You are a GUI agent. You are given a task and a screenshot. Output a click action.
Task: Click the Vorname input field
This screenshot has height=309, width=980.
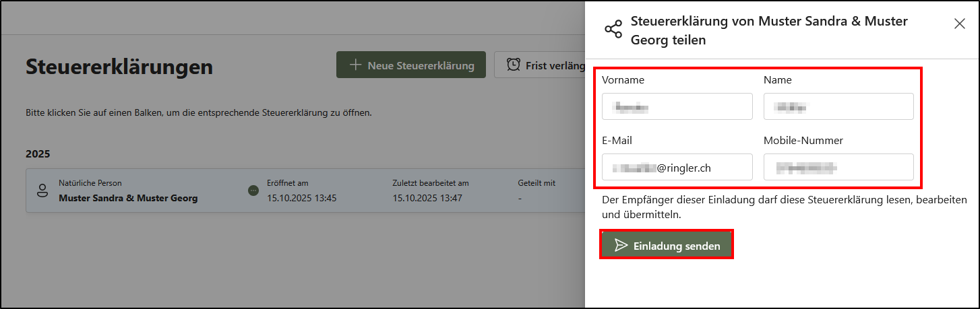[x=677, y=106]
